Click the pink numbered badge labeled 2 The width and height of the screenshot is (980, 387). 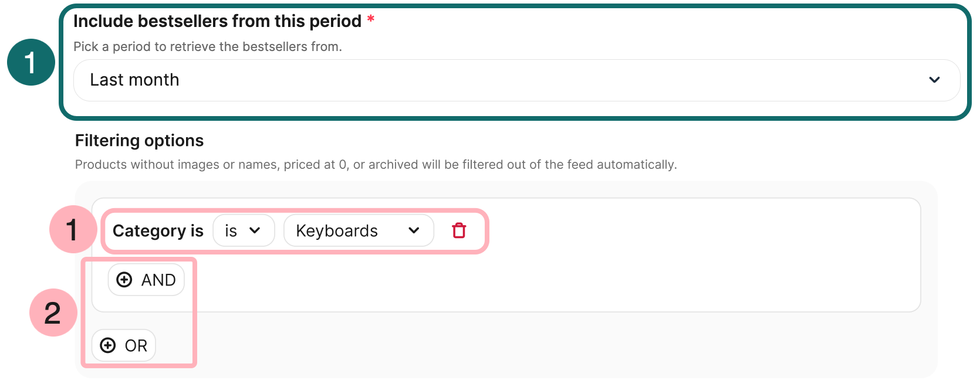pyautogui.click(x=53, y=313)
